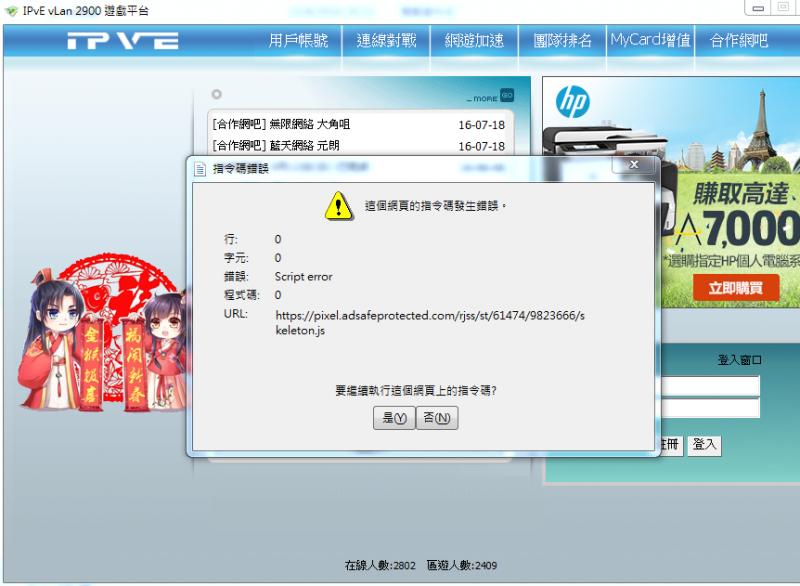Screen dimensions: 800x586
Task: Open the 團隊排名 menu tab
Action: (562, 40)
